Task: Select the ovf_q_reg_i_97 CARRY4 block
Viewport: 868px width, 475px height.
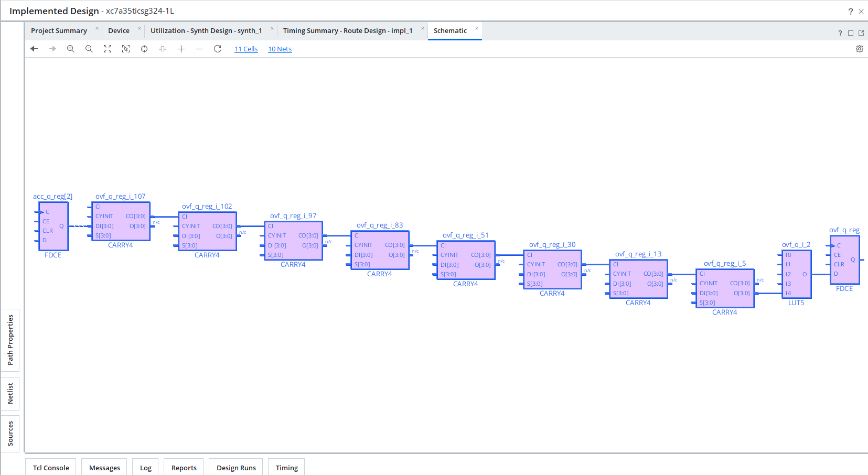Action: tap(293, 241)
